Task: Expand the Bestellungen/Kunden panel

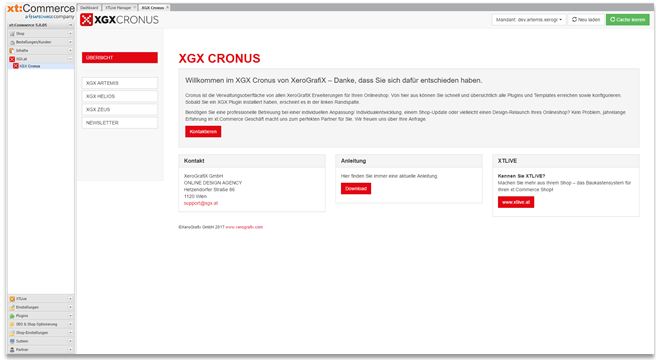Action: [70, 42]
